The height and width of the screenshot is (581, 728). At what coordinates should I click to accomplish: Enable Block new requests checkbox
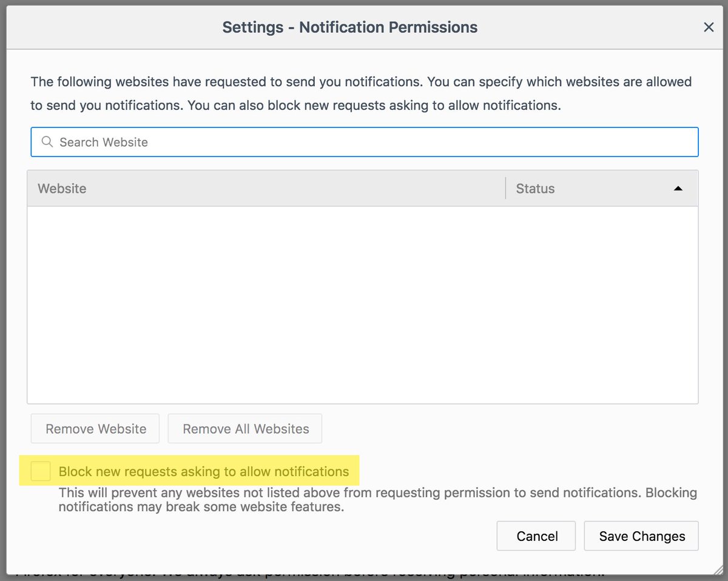pyautogui.click(x=41, y=471)
